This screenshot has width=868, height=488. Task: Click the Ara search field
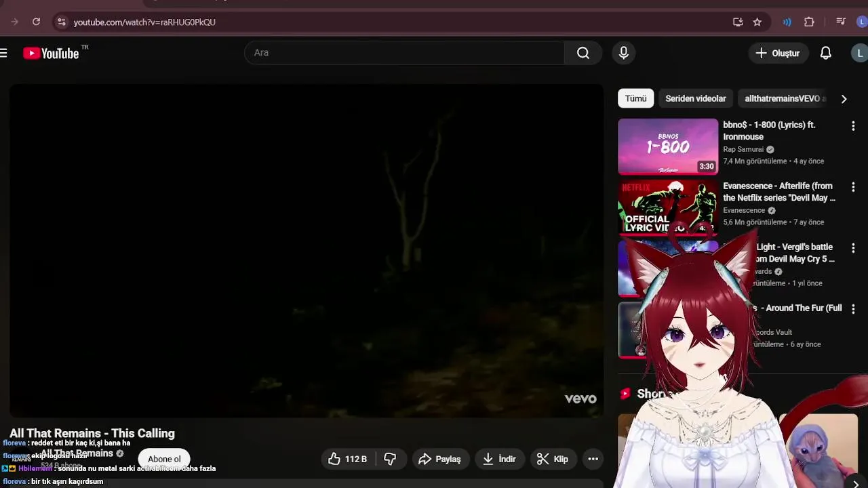click(404, 53)
